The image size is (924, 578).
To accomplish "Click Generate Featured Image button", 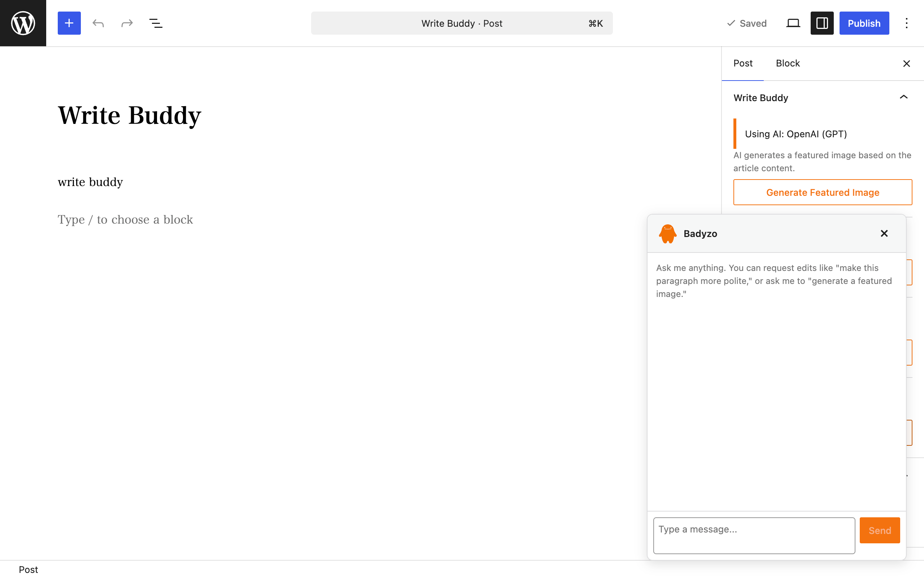I will pos(823,192).
